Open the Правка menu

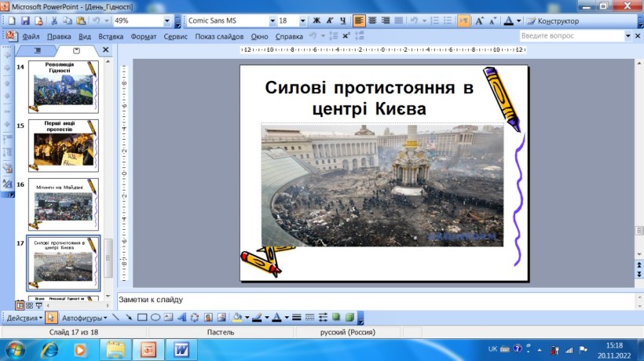click(x=59, y=37)
